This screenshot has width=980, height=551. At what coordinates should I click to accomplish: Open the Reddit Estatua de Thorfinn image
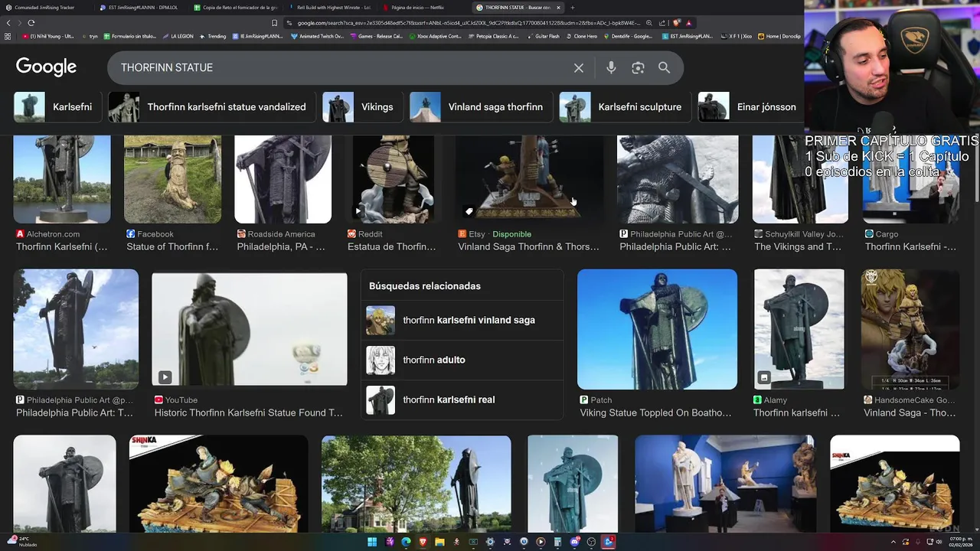(394, 180)
